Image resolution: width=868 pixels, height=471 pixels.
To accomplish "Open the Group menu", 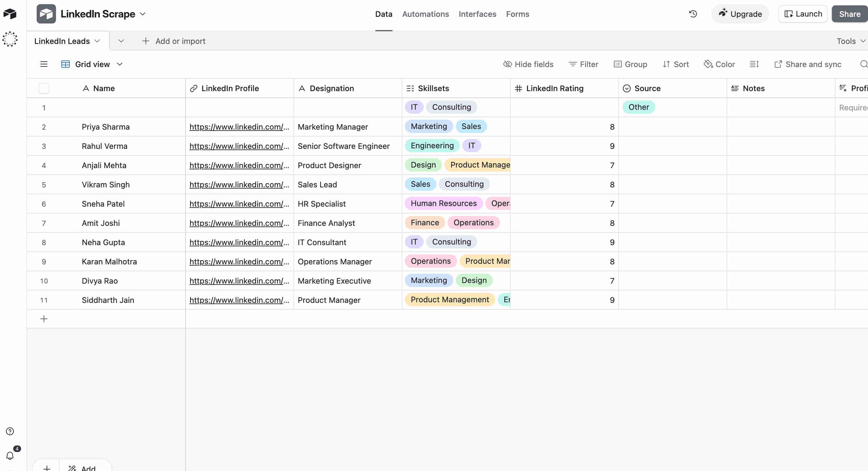I will [630, 64].
